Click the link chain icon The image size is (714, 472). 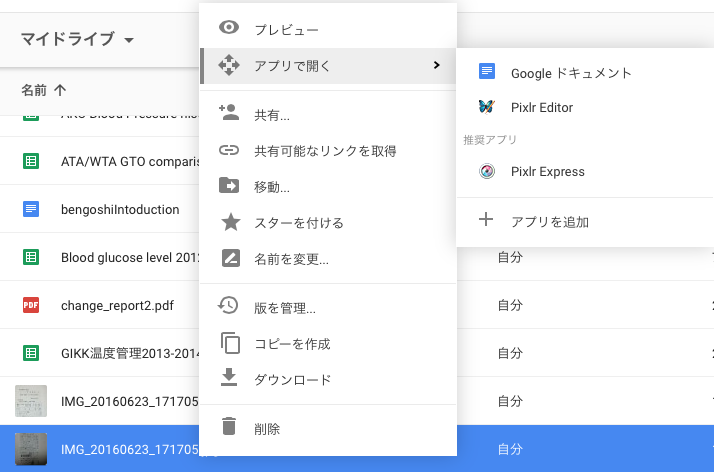coord(229,150)
